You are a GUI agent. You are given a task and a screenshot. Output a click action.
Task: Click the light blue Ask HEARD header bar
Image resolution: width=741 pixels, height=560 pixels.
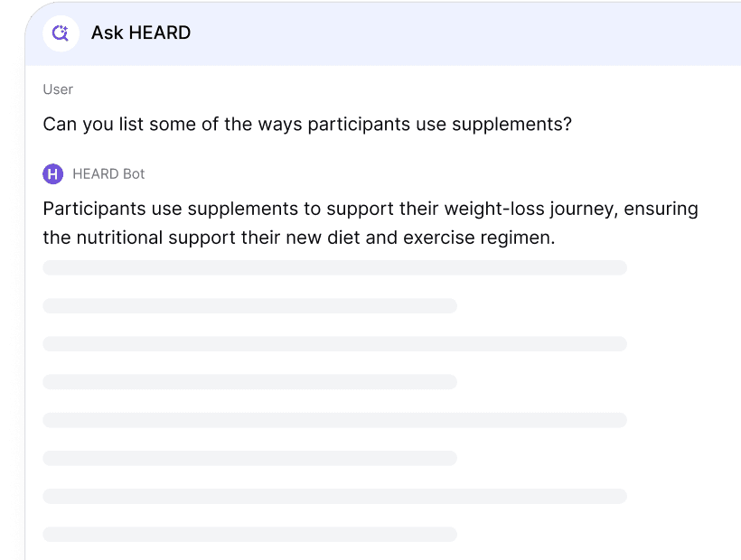coord(383,34)
